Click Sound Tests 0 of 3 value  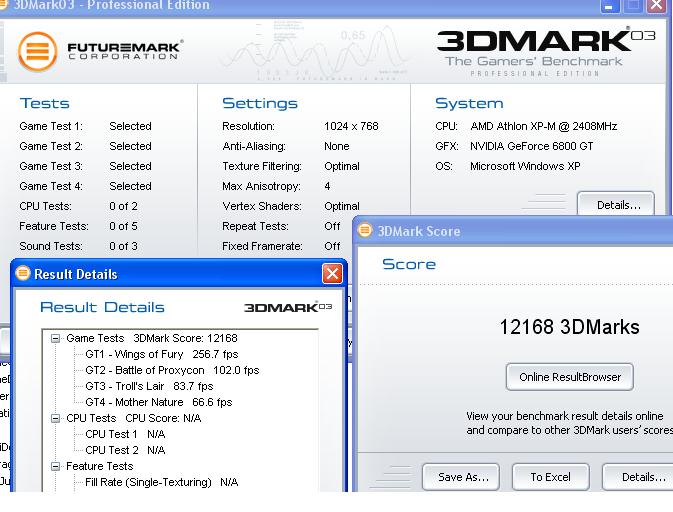coord(123,246)
